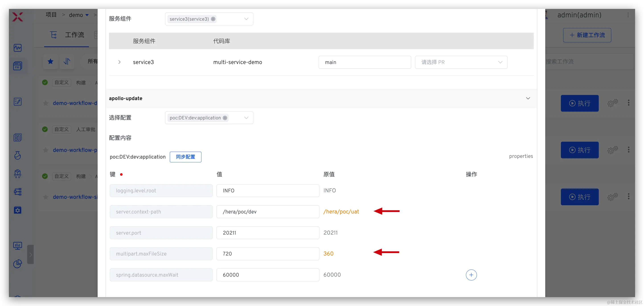Click the plus icon to add config row
644x306 pixels.
click(471, 275)
